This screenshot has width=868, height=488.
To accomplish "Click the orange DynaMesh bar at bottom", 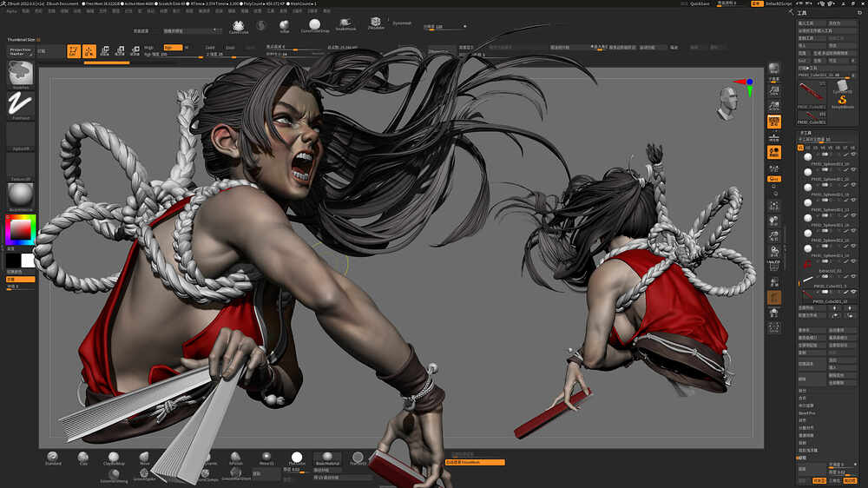I will pyautogui.click(x=475, y=462).
